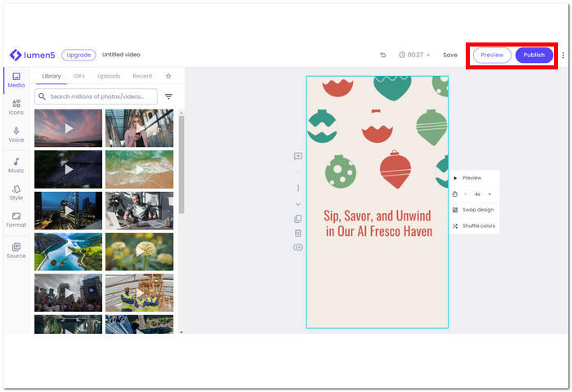Show favorites with the star tab
Image resolution: width=572 pixels, height=392 pixels.
click(168, 76)
